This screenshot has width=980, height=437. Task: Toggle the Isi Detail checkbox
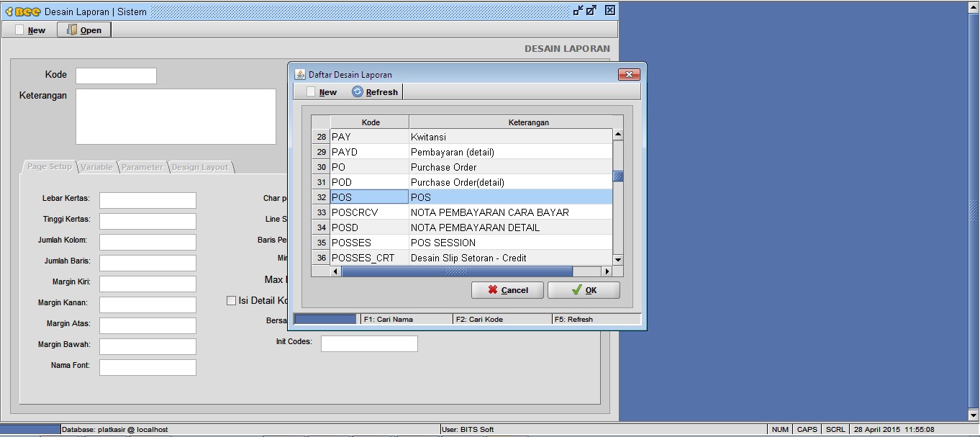pos(231,301)
